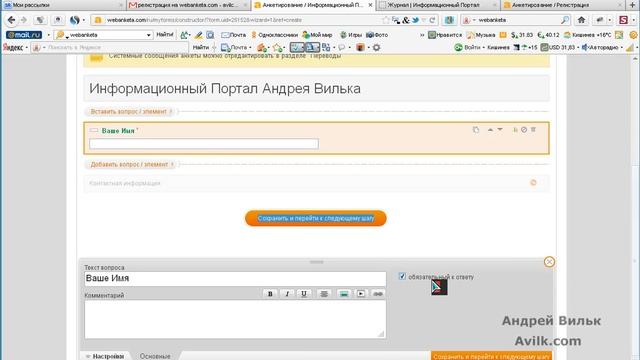Click the Mail.ru toolbar logo
Viewport: 640px width, 360px height.
(24, 35)
